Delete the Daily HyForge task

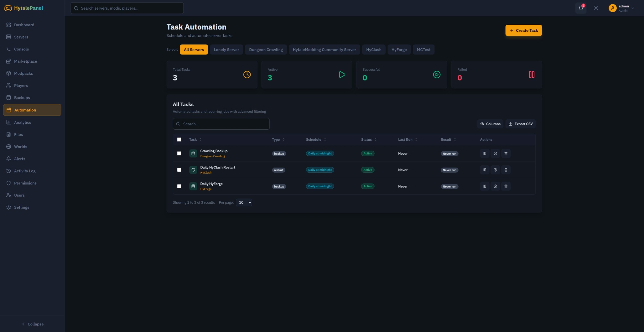(506, 186)
